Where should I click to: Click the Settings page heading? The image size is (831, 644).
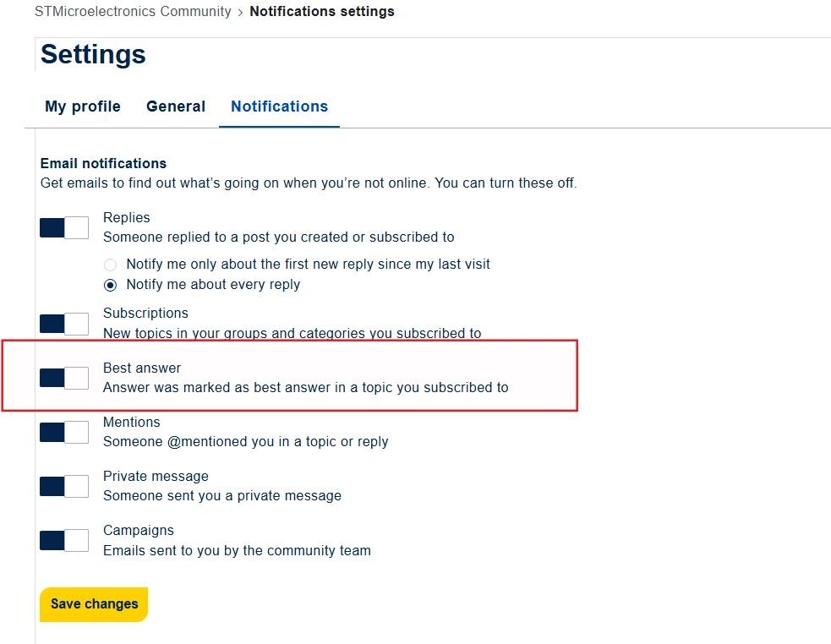click(93, 54)
